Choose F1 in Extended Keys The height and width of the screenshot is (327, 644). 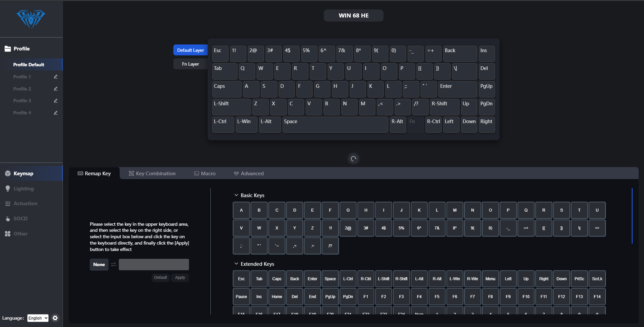366,297
